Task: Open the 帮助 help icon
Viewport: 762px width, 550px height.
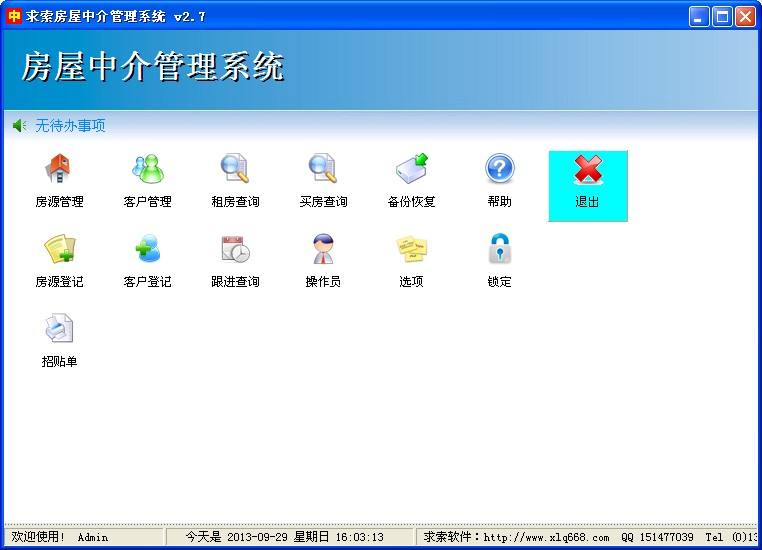Action: tap(499, 168)
